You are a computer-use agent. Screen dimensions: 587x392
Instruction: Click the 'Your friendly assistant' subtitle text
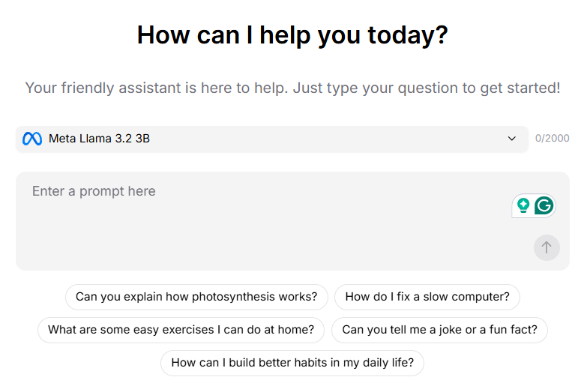tap(292, 88)
